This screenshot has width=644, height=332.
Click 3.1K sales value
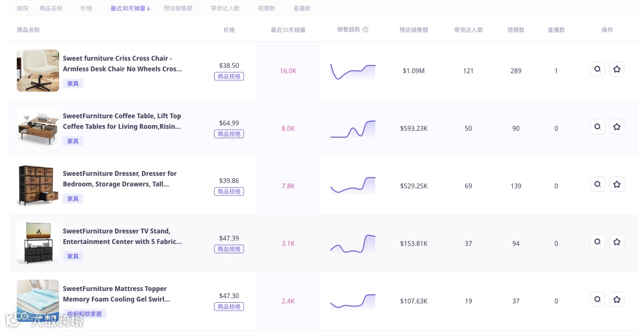pyautogui.click(x=288, y=243)
